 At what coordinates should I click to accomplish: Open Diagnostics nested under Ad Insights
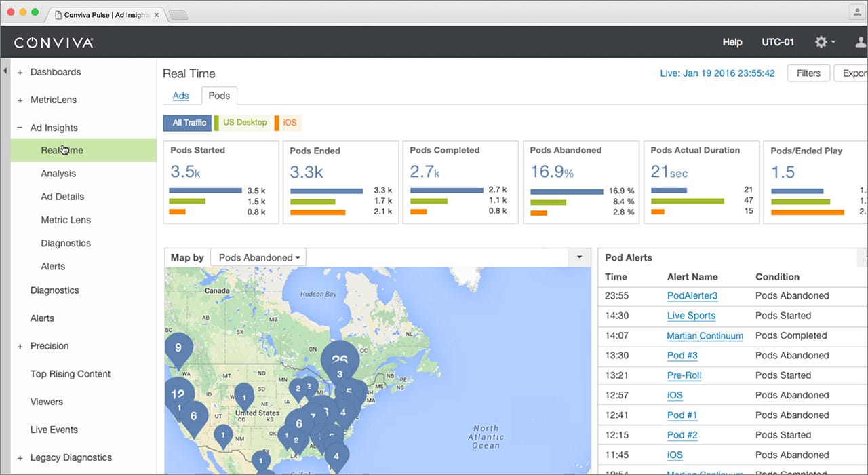(66, 243)
